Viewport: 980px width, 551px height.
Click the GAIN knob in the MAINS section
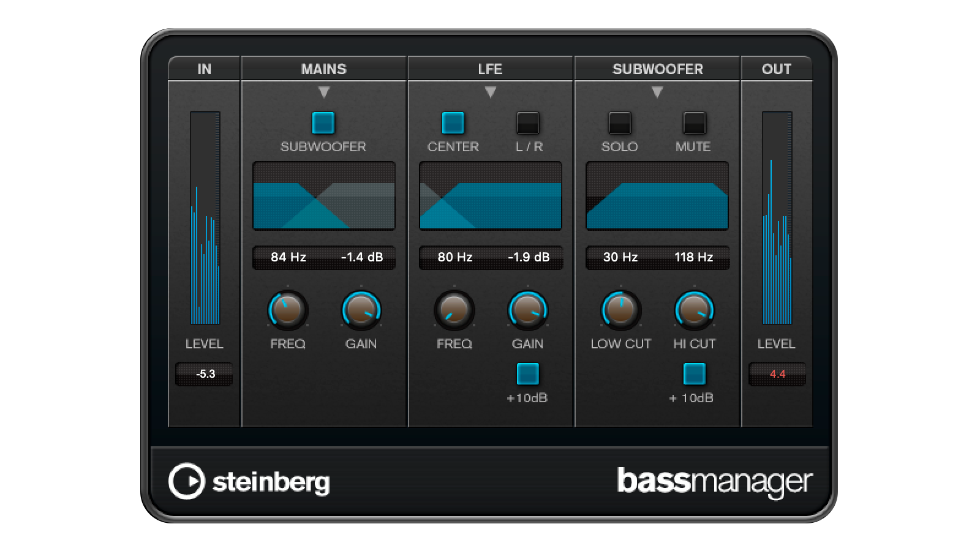361,310
